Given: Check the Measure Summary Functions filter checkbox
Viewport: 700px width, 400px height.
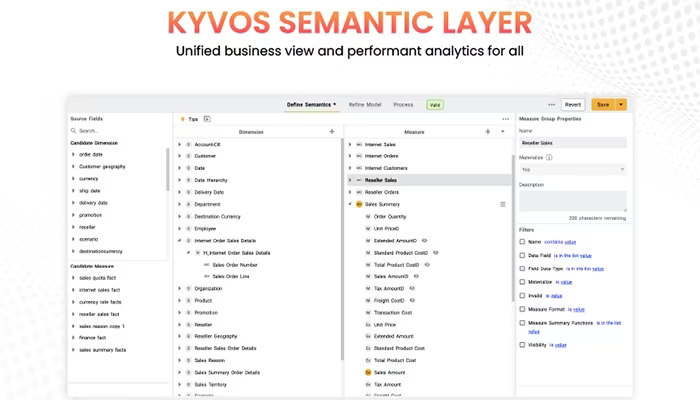Looking at the screenshot, I should [x=522, y=323].
